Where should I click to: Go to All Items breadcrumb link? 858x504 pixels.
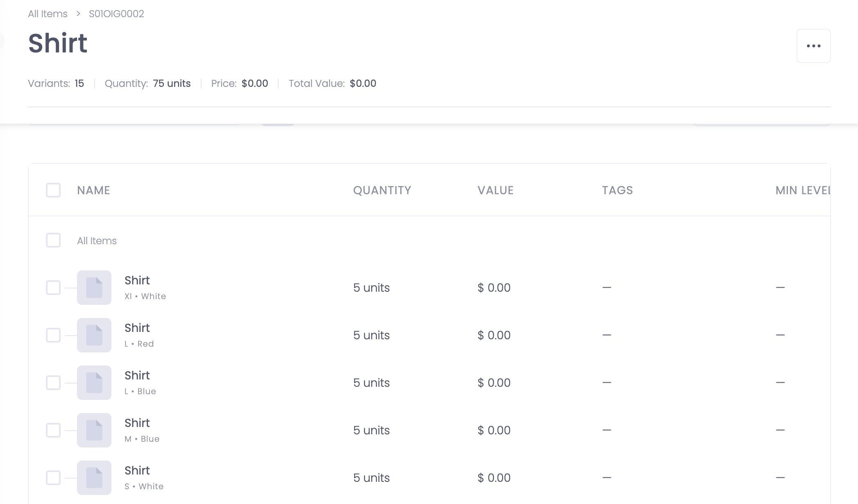tap(48, 14)
